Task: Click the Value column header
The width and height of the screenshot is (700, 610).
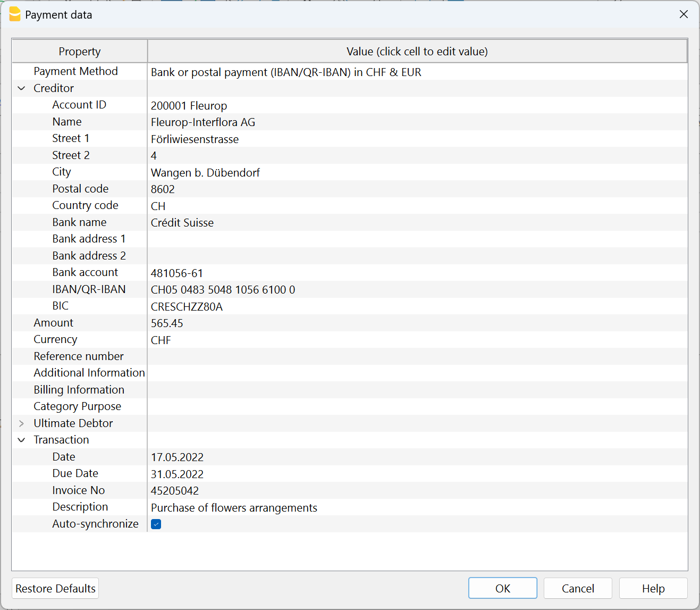Action: (x=417, y=51)
